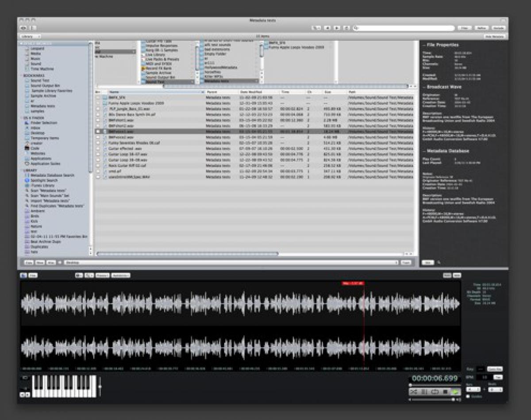Expand Metadata tests folder in column browser
The height and width of the screenshot is (420, 531).
tap(229, 81)
